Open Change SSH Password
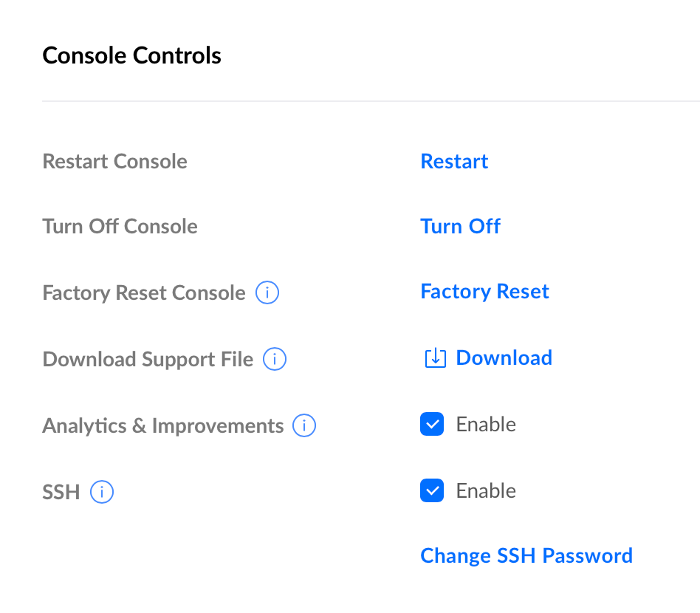700x613 pixels. 526,556
